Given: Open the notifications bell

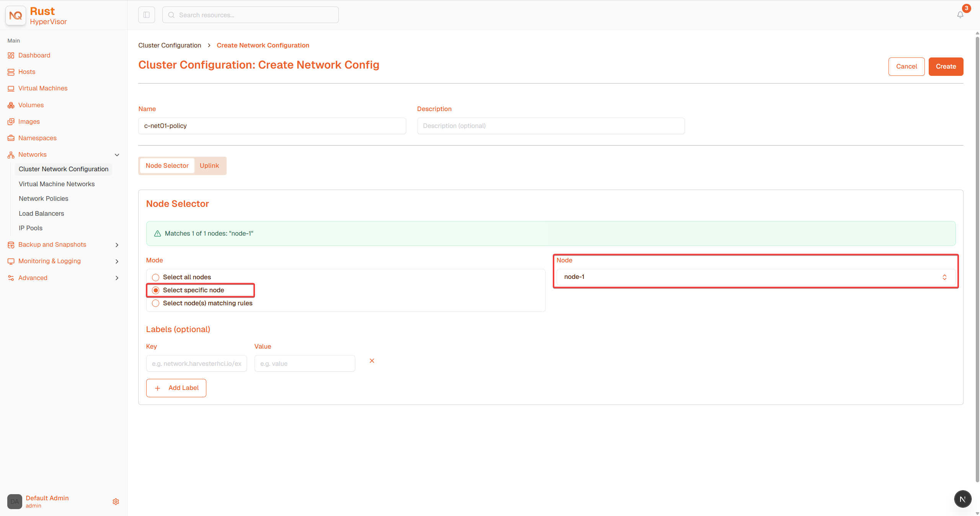Looking at the screenshot, I should [x=960, y=15].
